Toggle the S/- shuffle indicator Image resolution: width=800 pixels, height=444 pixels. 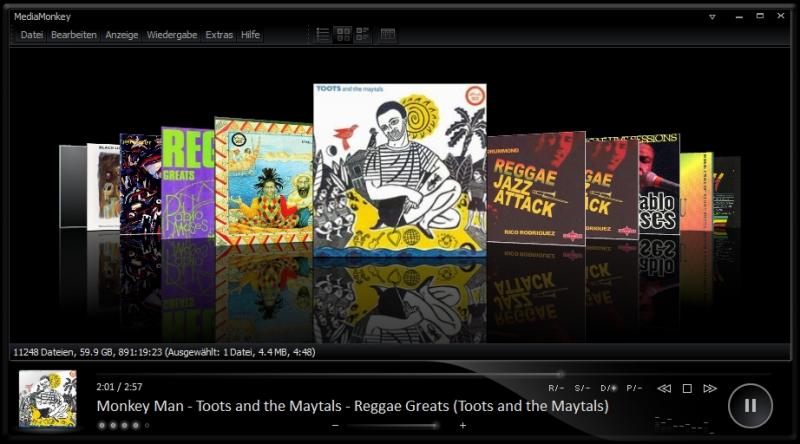[582, 388]
